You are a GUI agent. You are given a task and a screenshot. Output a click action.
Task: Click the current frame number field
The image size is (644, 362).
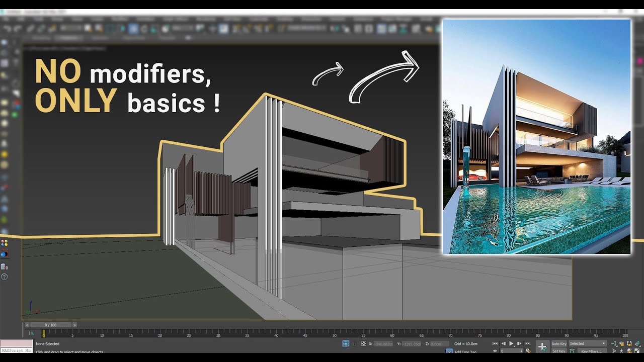click(512, 351)
